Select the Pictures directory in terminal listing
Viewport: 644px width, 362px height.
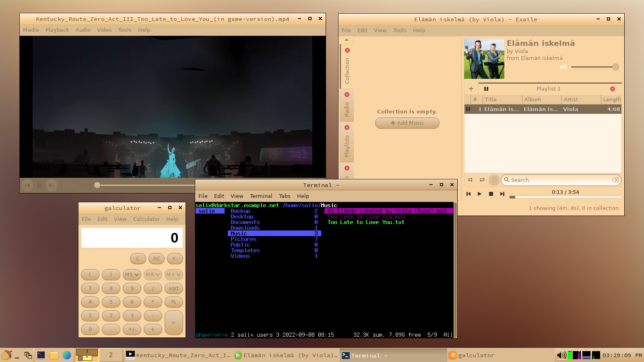pyautogui.click(x=274, y=239)
